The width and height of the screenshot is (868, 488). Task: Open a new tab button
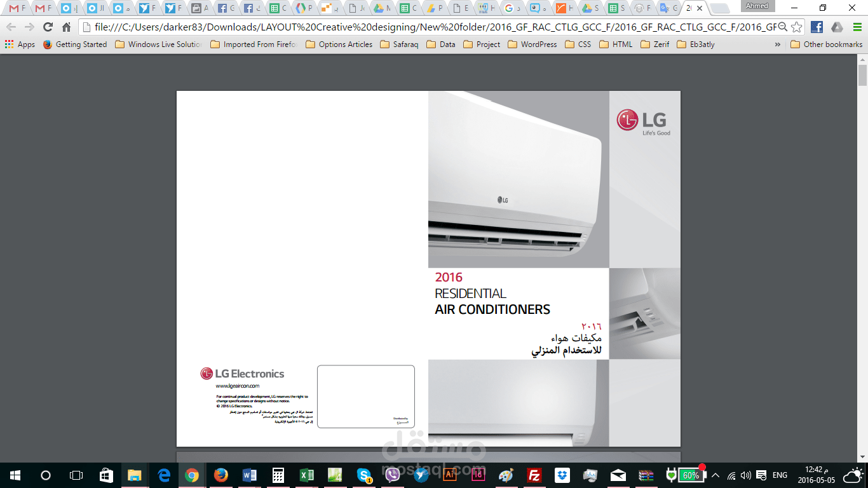[719, 9]
